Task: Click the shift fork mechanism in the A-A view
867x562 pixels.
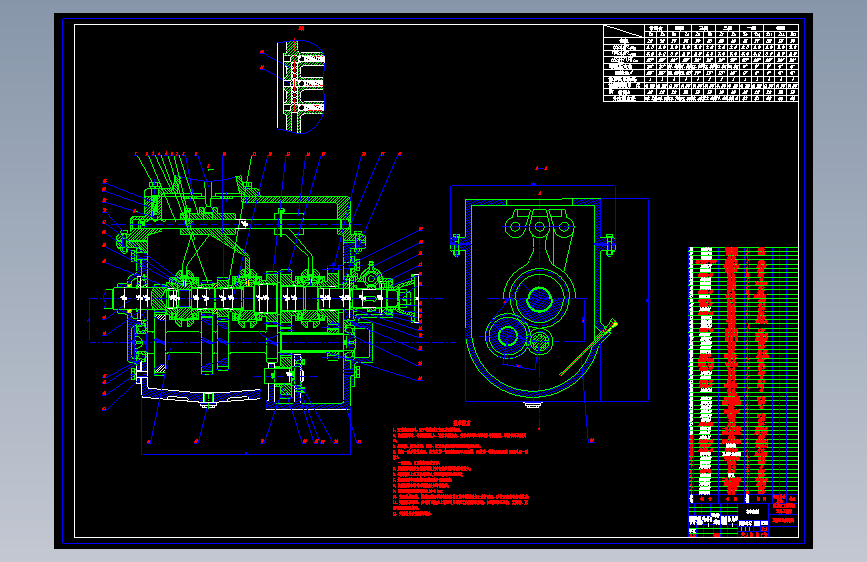Action: [x=539, y=237]
